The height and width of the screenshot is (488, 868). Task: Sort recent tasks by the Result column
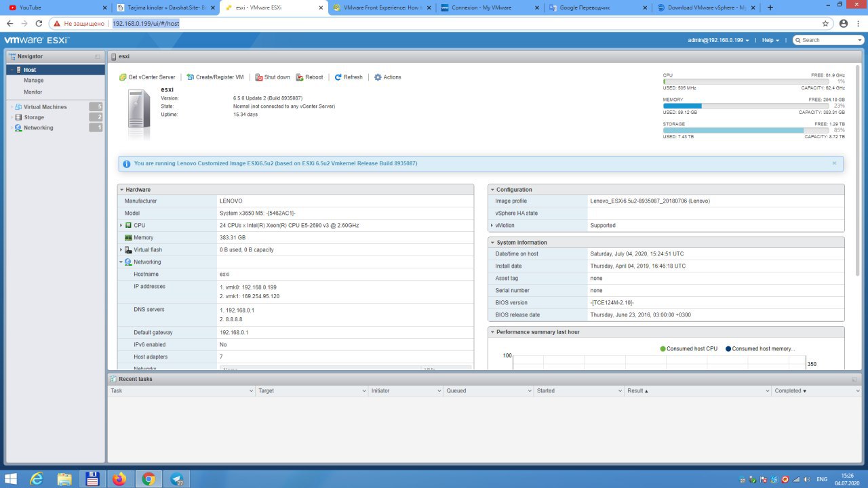(x=698, y=391)
